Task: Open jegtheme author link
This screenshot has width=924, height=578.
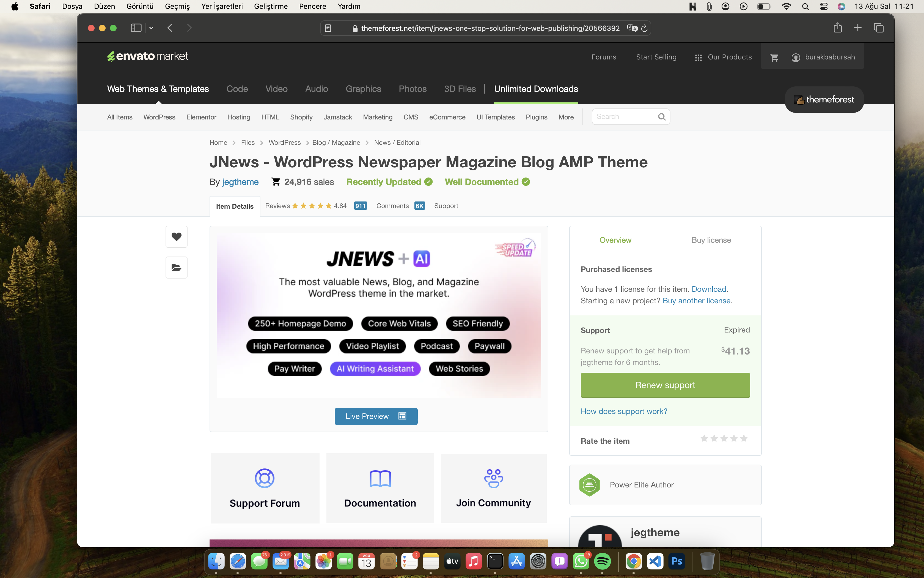Action: pyautogui.click(x=240, y=182)
